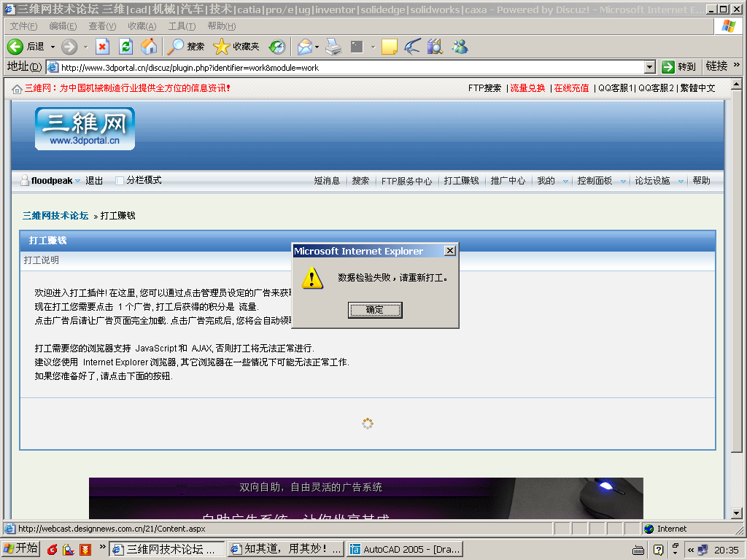This screenshot has height=560, width=747.
Task: Go to Home page icon
Action: point(149,47)
